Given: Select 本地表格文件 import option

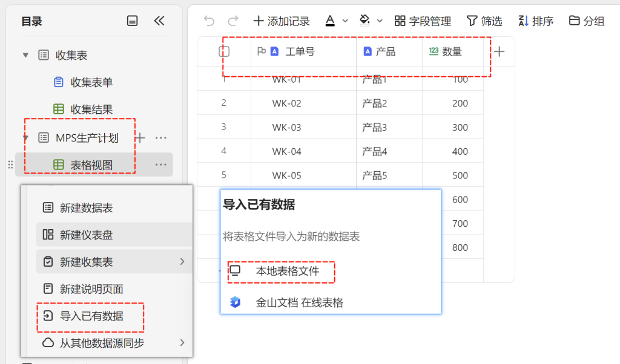Looking at the screenshot, I should click(288, 271).
